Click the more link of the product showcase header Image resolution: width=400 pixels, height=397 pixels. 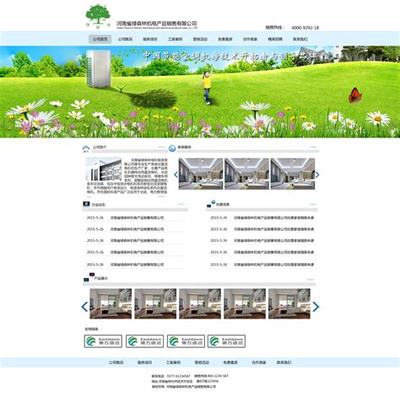(x=310, y=279)
